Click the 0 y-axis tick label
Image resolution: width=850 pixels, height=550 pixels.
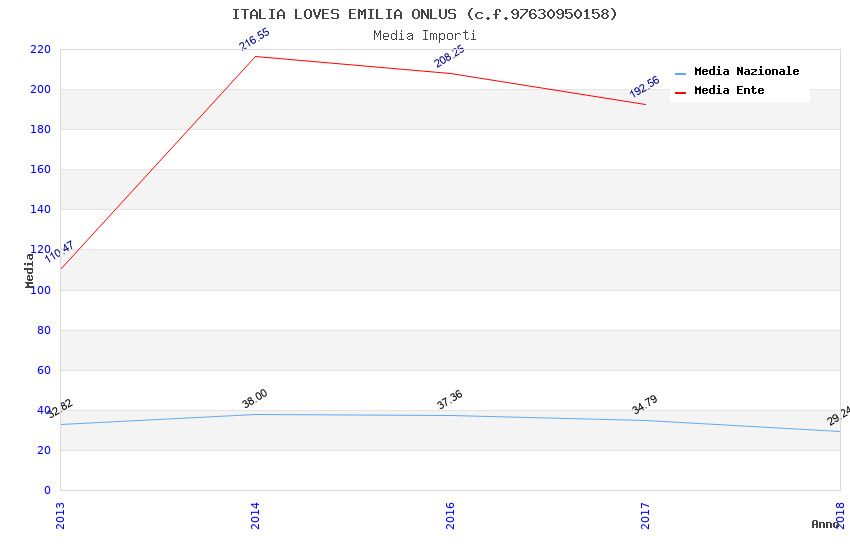(47, 491)
